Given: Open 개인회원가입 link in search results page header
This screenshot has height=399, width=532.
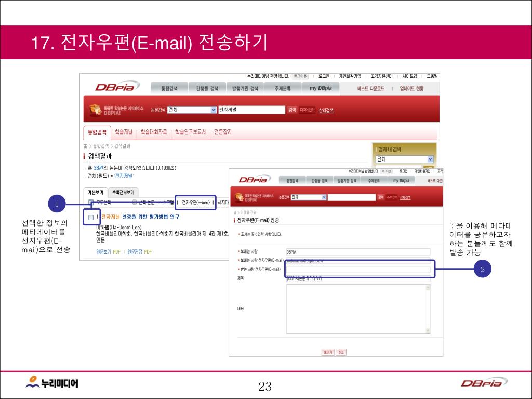Looking at the screenshot, I should point(350,76).
